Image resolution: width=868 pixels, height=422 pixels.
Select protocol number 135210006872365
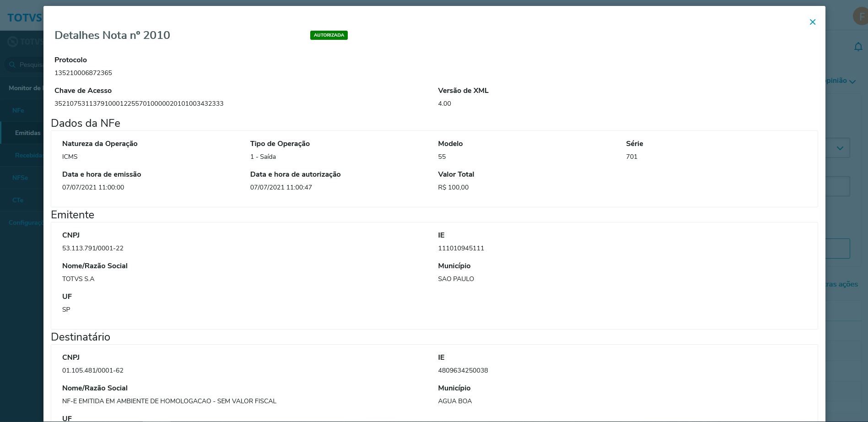83,73
